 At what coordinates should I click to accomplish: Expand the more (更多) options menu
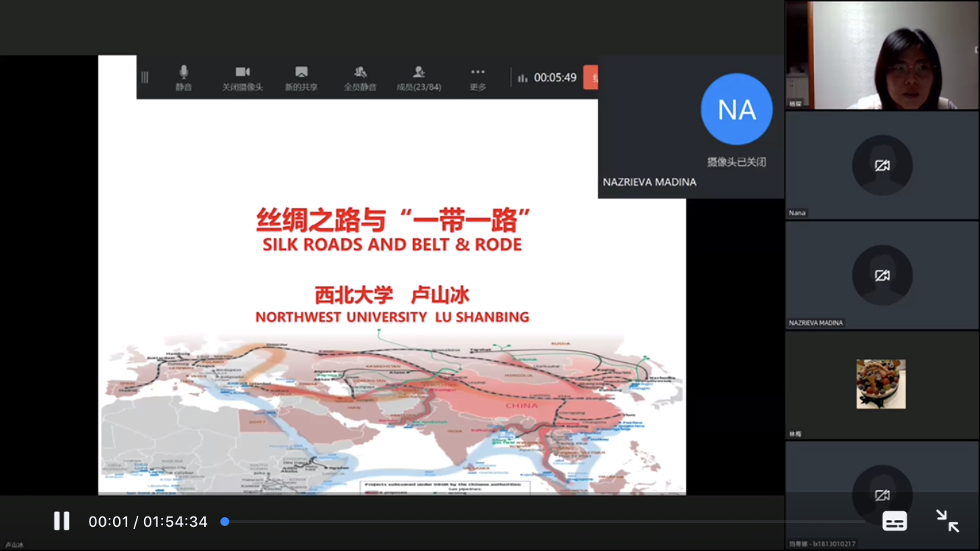(478, 72)
